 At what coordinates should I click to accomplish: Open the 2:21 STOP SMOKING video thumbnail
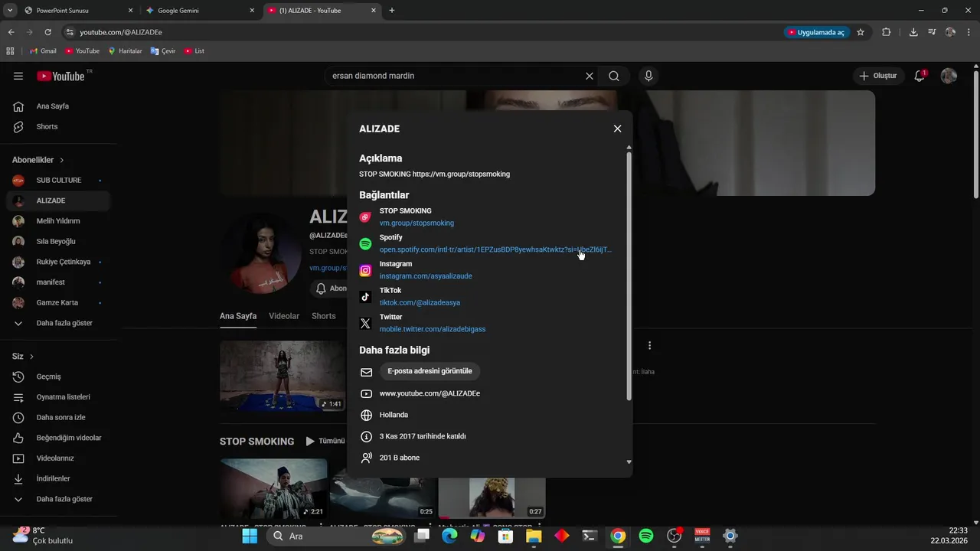pos(273,488)
